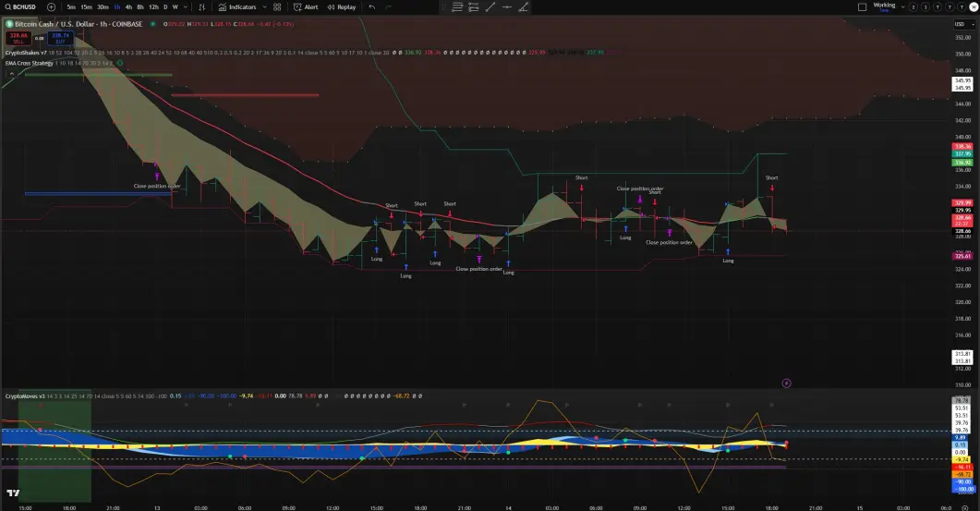Select the W weekly timeframe
Image resolution: width=980 pixels, height=511 pixels.
click(175, 6)
